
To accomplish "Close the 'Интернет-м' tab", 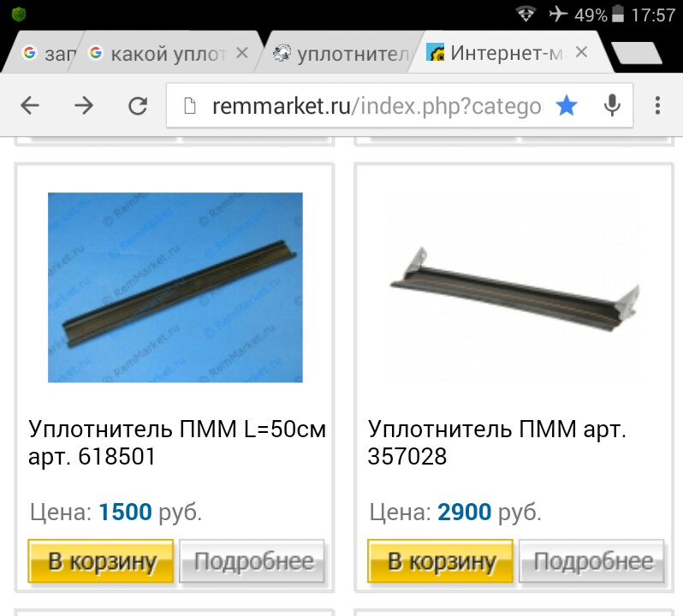I will [x=581, y=52].
